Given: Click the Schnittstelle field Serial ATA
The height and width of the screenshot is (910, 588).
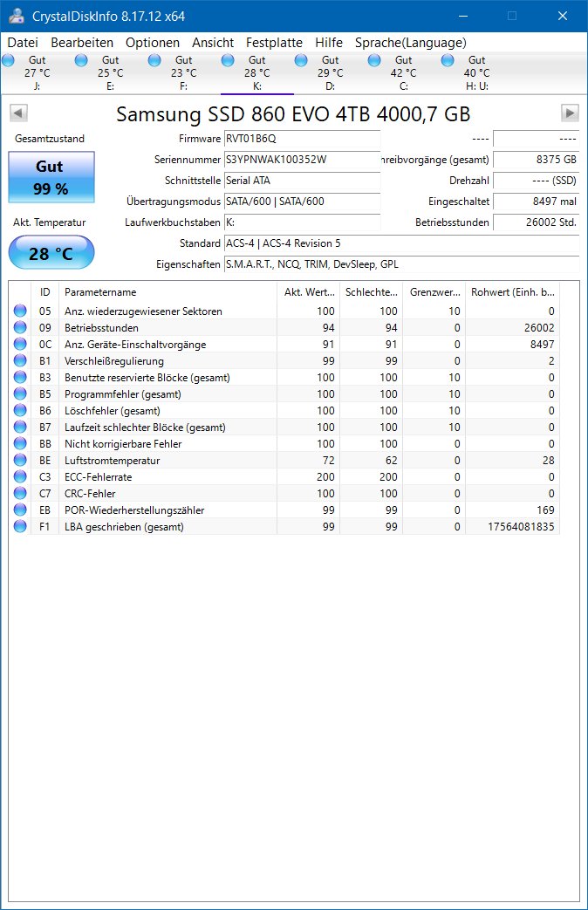Looking at the screenshot, I should pyautogui.click(x=302, y=181).
